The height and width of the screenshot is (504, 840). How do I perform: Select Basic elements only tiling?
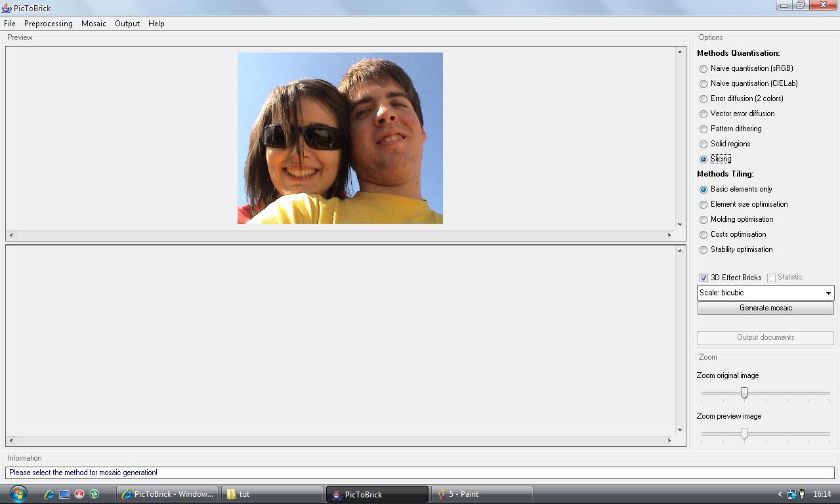(x=703, y=189)
